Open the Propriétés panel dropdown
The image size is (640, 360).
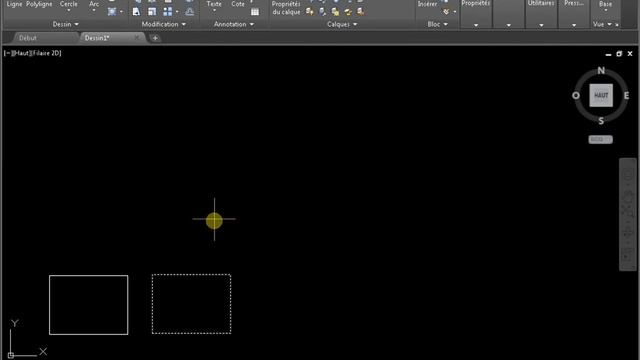pyautogui.click(x=476, y=25)
